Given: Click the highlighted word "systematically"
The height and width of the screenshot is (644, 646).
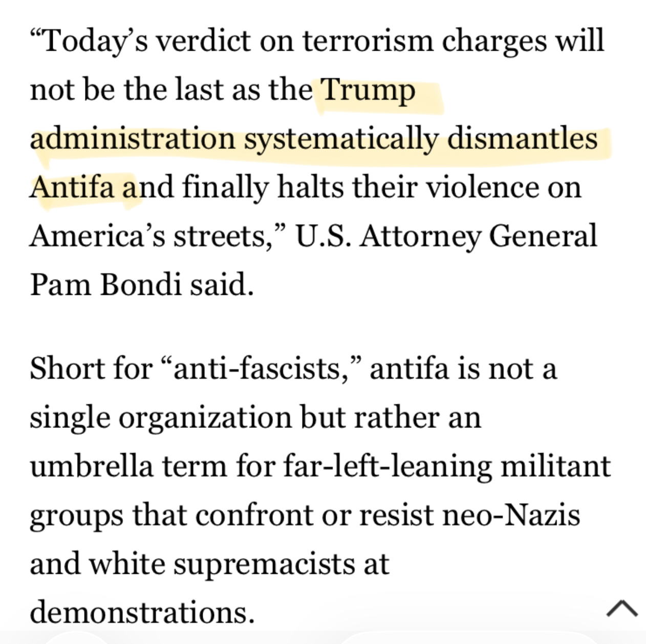Looking at the screenshot, I should tap(341, 139).
